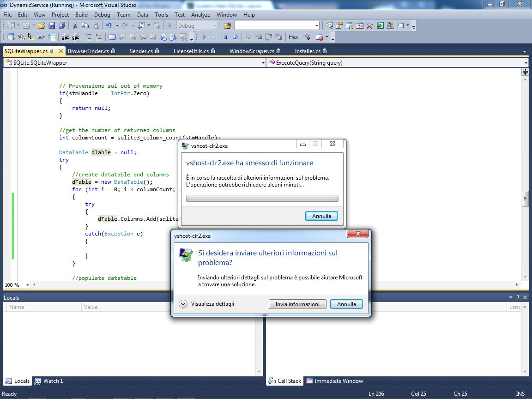Toggle bookmark on current line icon

[x=112, y=37]
